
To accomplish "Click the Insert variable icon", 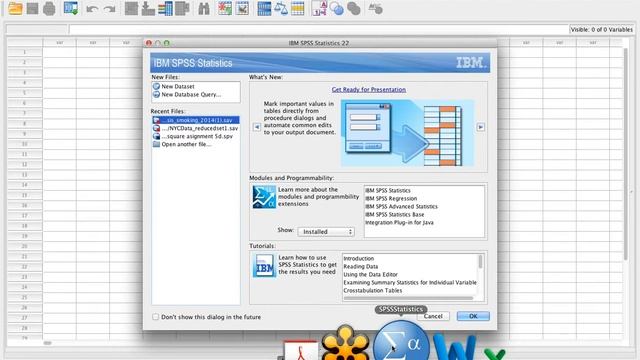I will [x=242, y=9].
